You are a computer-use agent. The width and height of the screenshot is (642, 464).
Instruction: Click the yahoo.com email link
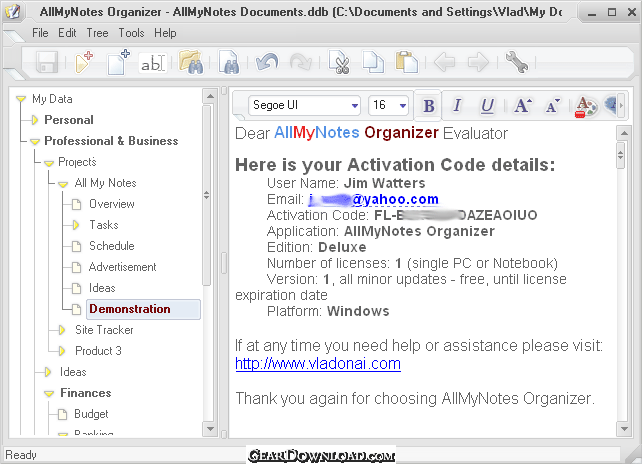click(373, 199)
